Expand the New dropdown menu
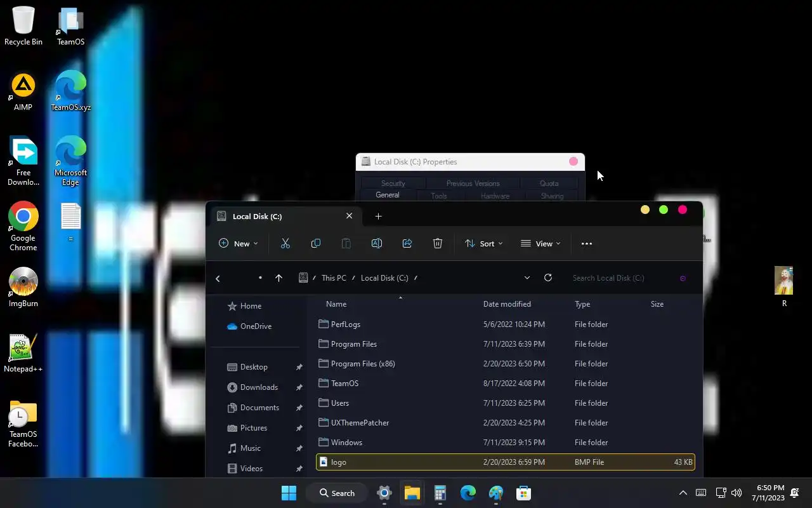 pyautogui.click(x=239, y=243)
